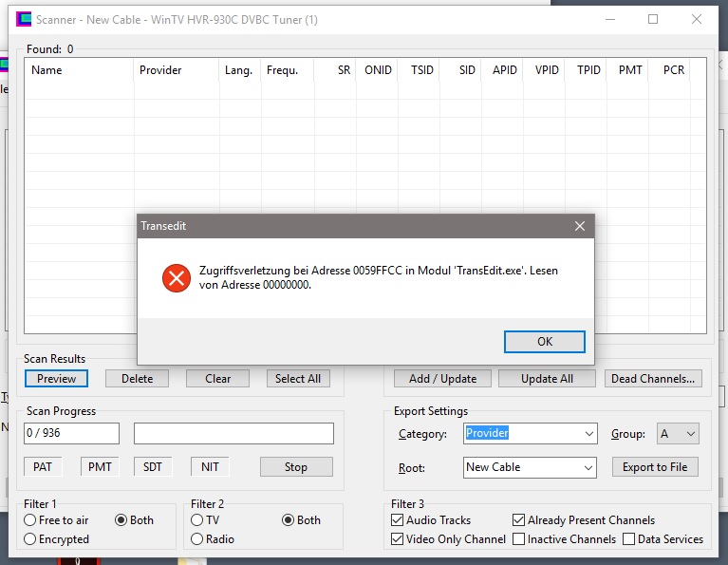Choose the Radio option in Filter 2
The height and width of the screenshot is (565, 728).
pyautogui.click(x=197, y=539)
